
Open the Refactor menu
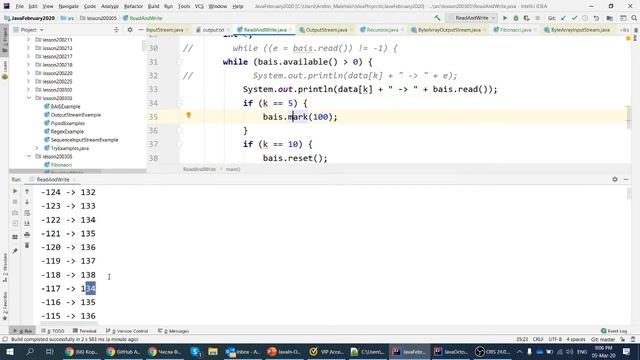[133, 6]
